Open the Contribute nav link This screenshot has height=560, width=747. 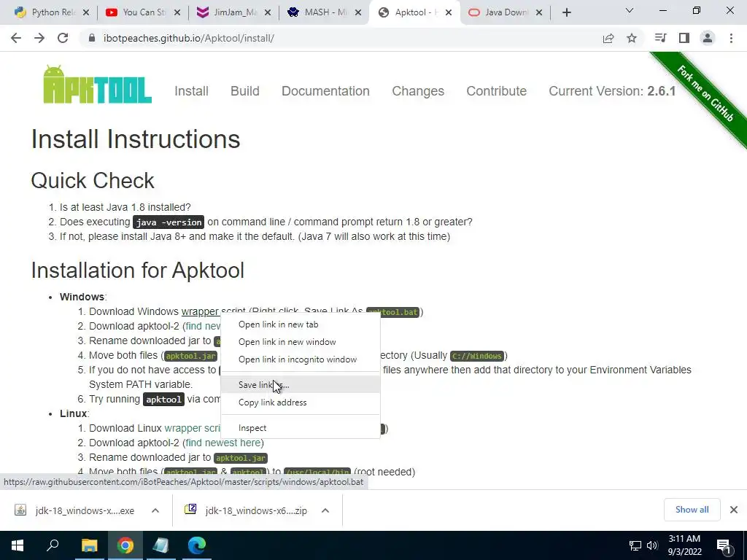tap(496, 91)
